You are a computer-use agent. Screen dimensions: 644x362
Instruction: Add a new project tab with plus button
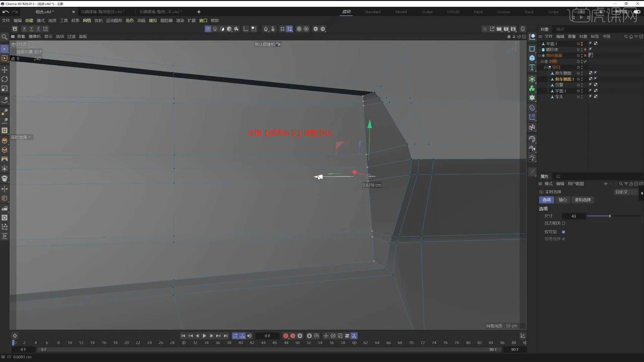[199, 12]
